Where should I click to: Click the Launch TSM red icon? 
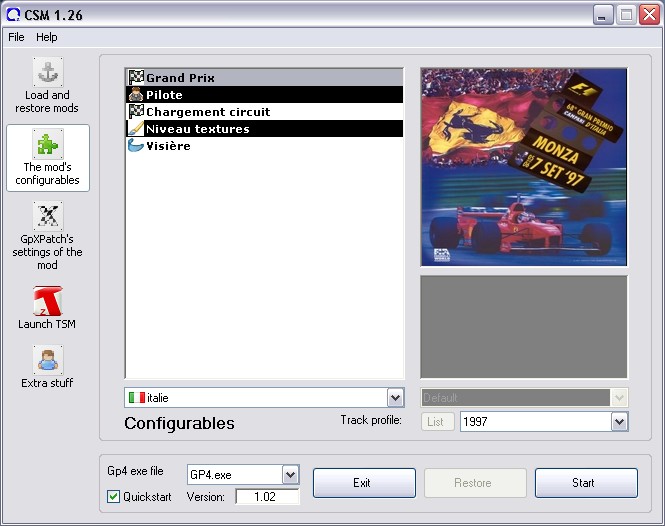point(48,301)
